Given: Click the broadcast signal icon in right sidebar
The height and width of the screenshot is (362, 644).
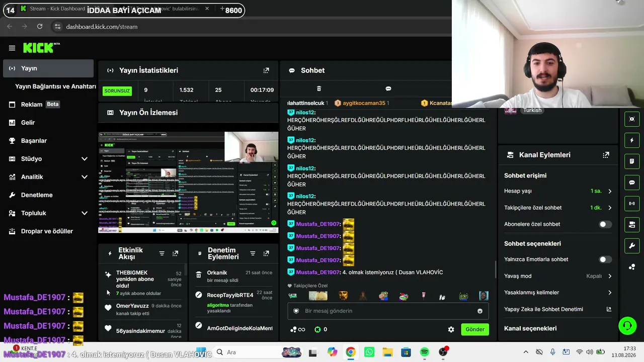Looking at the screenshot, I should point(632,204).
